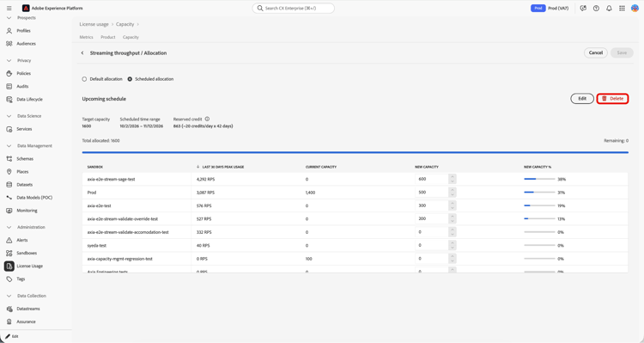This screenshot has height=343, width=644.
Task: Open Policies under Privacy
Action: point(23,74)
